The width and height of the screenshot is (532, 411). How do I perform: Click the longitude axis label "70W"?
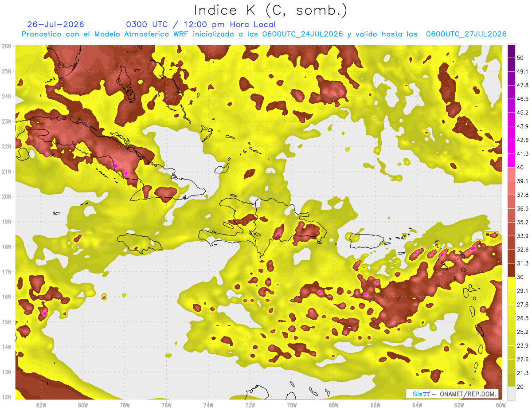(292, 405)
